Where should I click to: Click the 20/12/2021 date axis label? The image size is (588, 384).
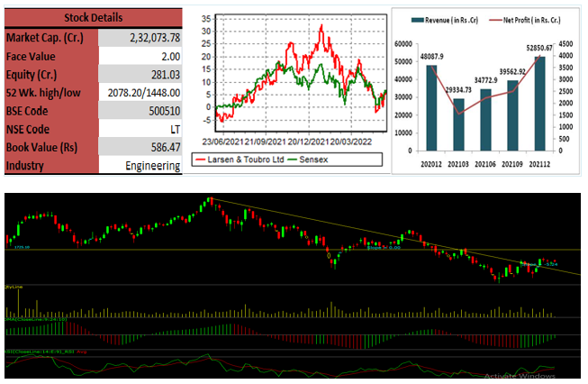click(x=308, y=142)
